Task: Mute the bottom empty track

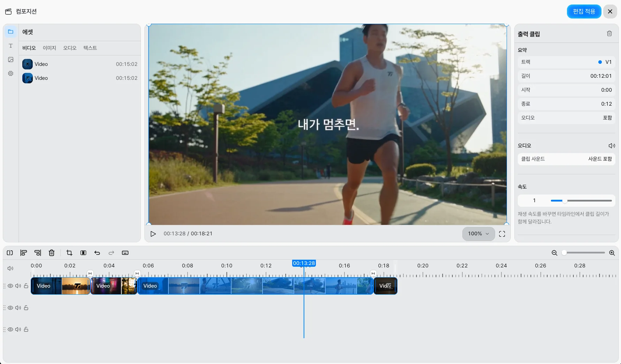Action: point(18,329)
